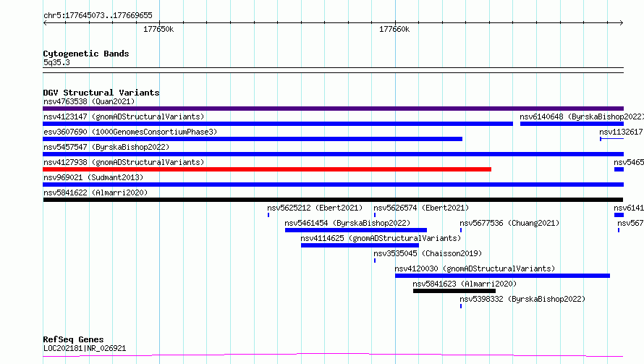644x364 pixels.
Task: Select the nsv4114625 blue variant bar
Action: [x=360, y=245]
